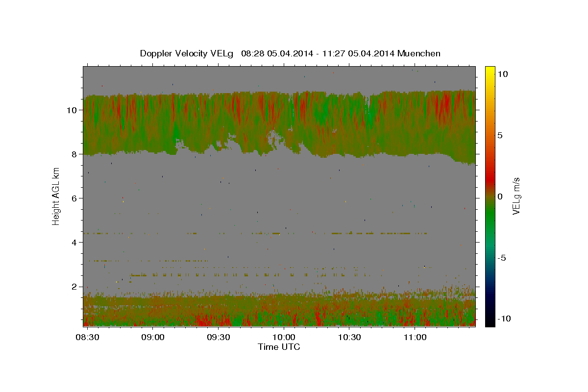The height and width of the screenshot is (392, 588).
Task: Click the colorbar tick label 0
Action: pos(500,196)
